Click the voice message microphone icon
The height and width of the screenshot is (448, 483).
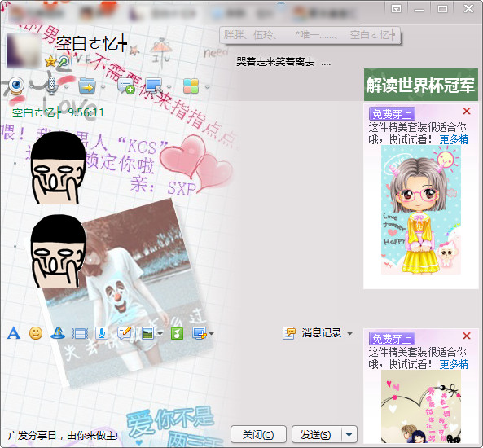pyautogui.click(x=102, y=333)
